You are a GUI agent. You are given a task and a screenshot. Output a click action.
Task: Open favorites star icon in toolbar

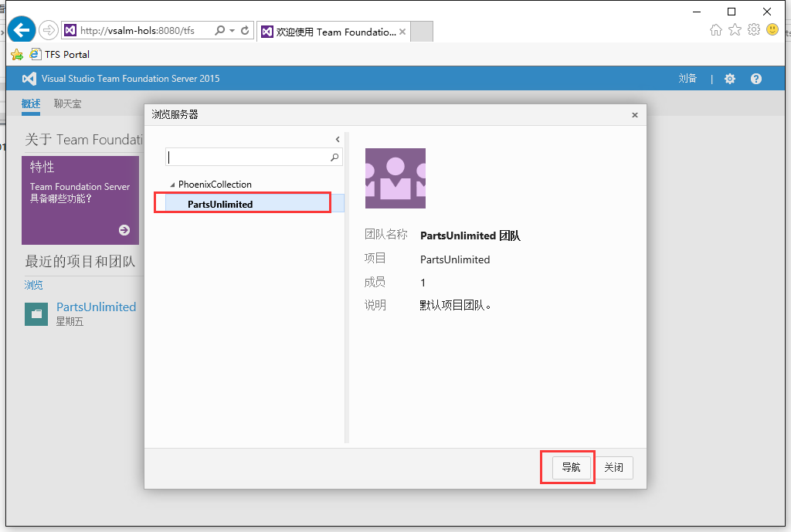tap(735, 30)
